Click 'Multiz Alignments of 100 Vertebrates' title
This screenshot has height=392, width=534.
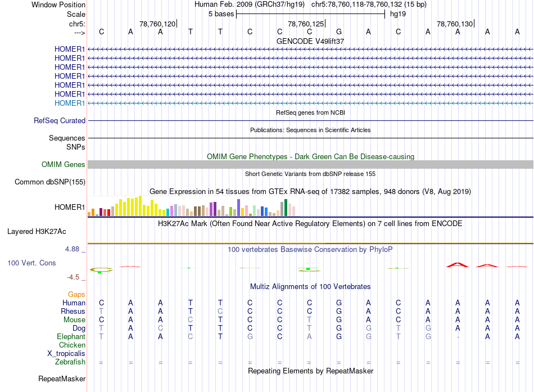click(310, 287)
